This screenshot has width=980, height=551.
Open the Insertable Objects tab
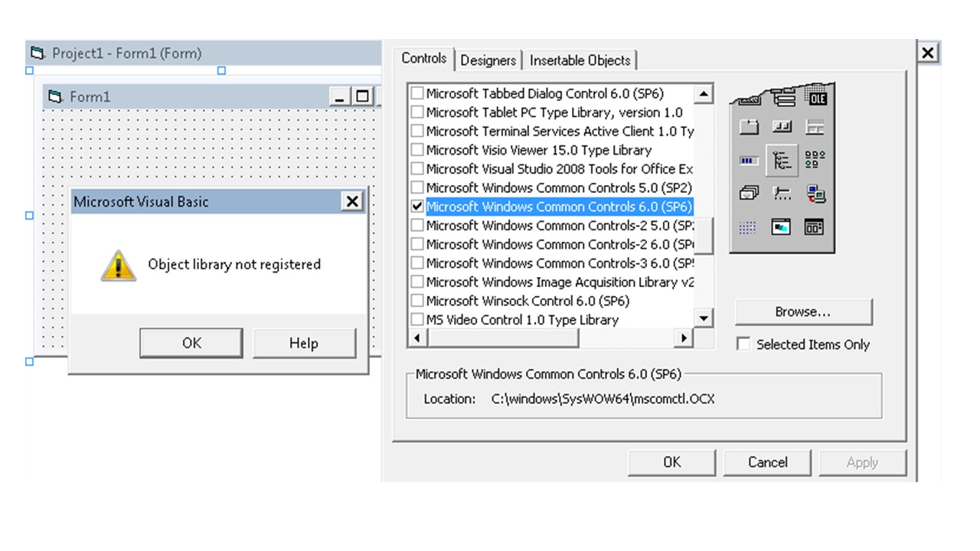[x=580, y=60]
